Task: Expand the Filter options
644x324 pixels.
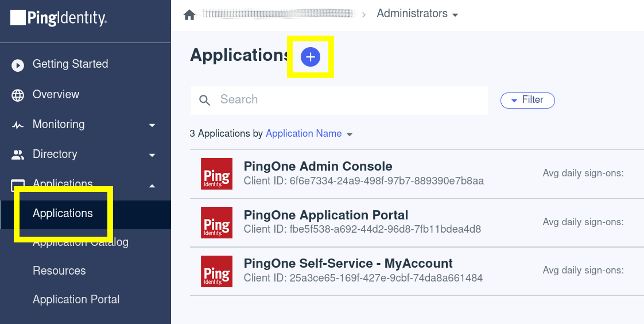Action: pos(527,100)
